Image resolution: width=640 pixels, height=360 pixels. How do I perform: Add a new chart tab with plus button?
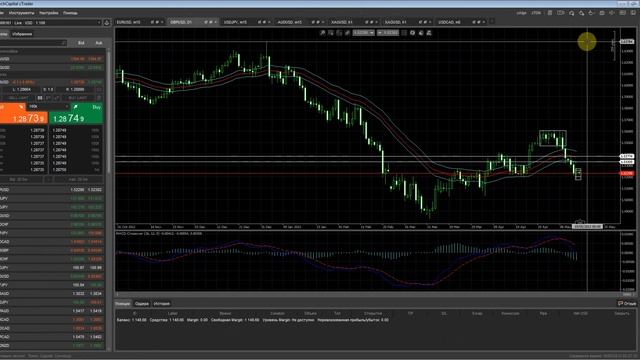click(492, 22)
